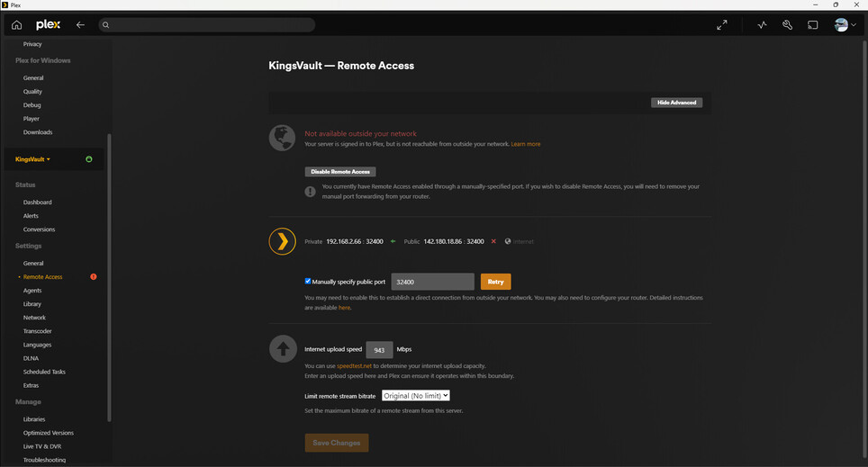Click the search magnifier icon
The width and height of the screenshot is (868, 467).
click(x=105, y=25)
